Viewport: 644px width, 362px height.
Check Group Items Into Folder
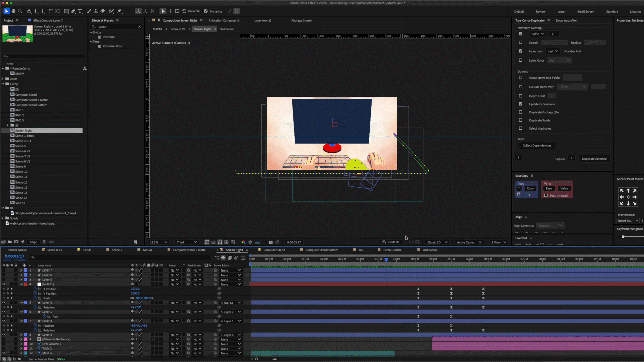[x=521, y=78]
